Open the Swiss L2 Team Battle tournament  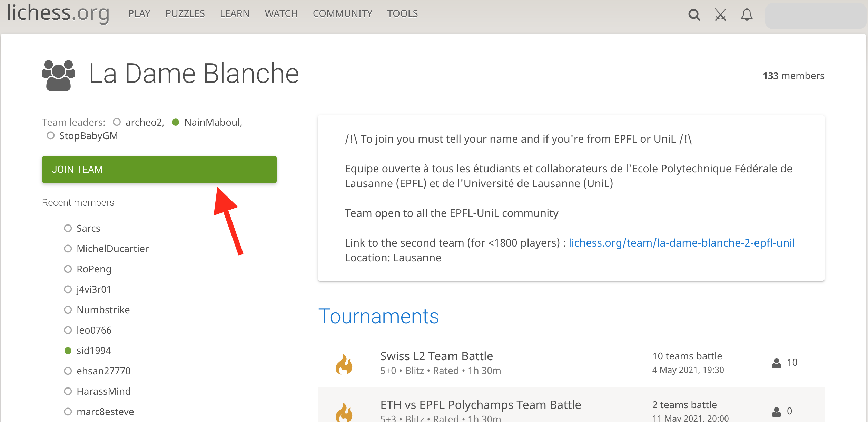pyautogui.click(x=436, y=356)
